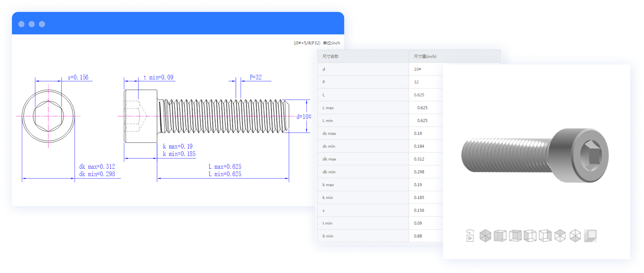Viewport: 644px width, 273px height.
Task: Click the 尺寸名称 column header
Action: (330, 57)
